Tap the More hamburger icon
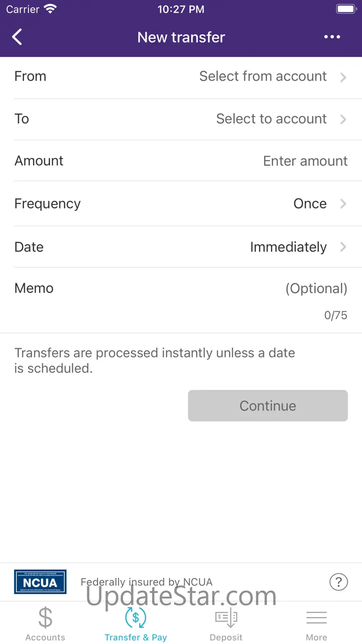The image size is (362, 644). click(317, 618)
